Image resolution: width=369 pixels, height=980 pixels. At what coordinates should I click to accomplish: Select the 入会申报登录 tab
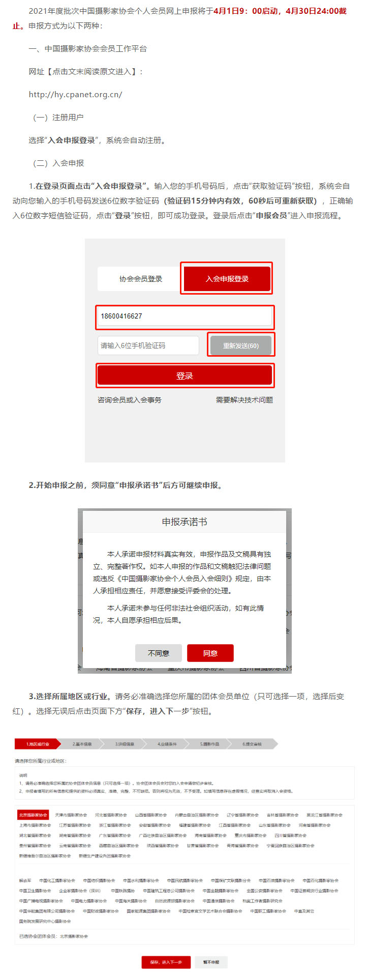coord(227,279)
